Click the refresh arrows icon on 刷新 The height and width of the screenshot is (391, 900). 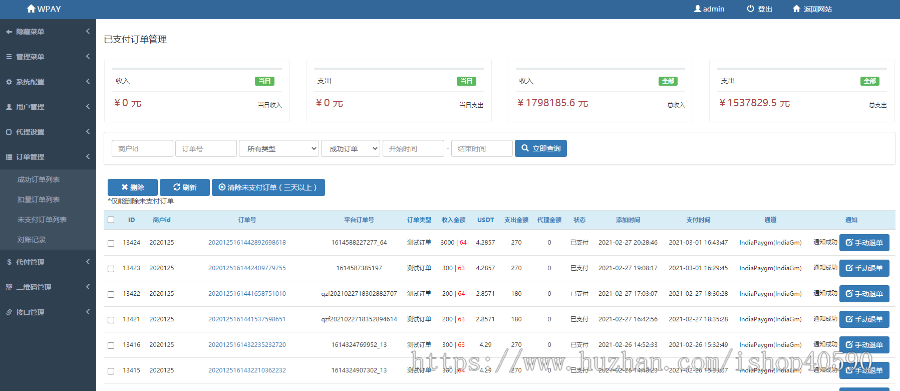pos(177,188)
